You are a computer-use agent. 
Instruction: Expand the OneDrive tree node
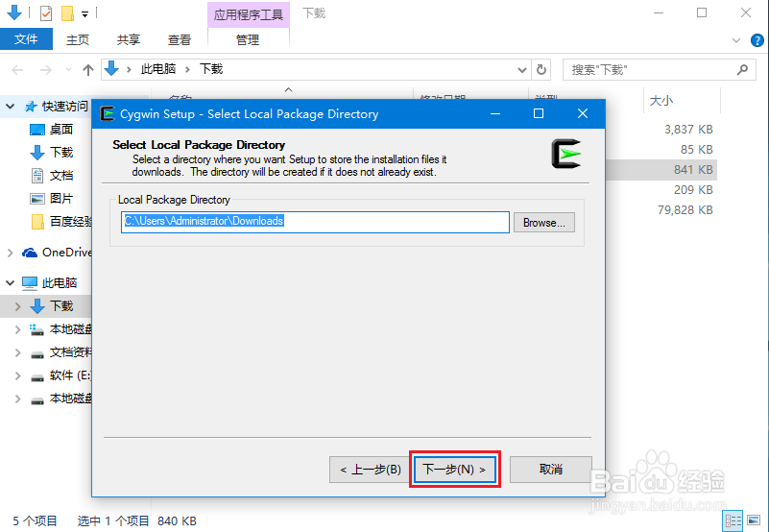coord(10,253)
